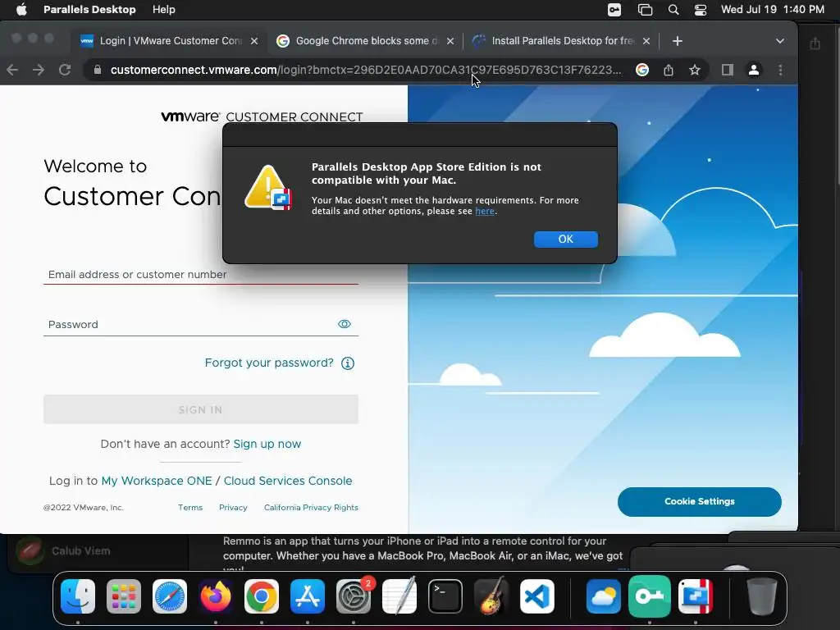Open the Apple menu

(x=21, y=10)
